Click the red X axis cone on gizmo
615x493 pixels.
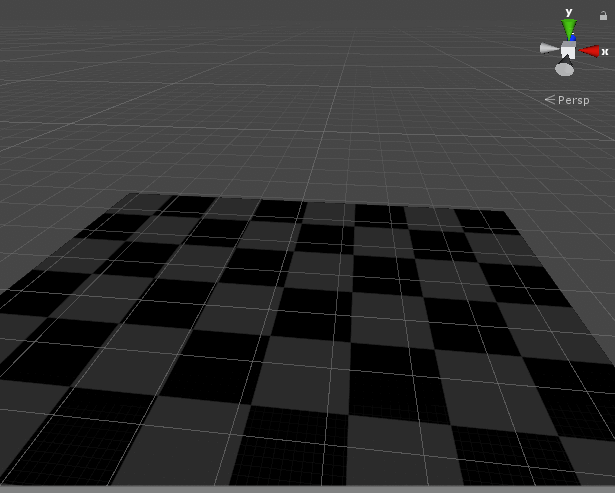pos(589,51)
